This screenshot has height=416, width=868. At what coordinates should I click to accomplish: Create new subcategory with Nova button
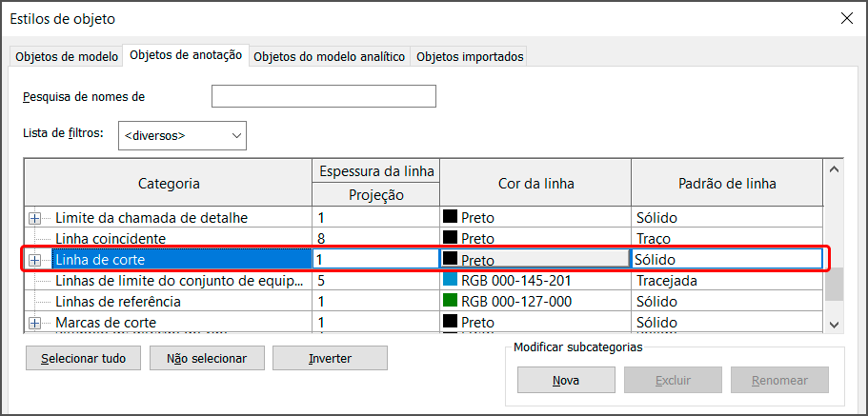point(566,380)
